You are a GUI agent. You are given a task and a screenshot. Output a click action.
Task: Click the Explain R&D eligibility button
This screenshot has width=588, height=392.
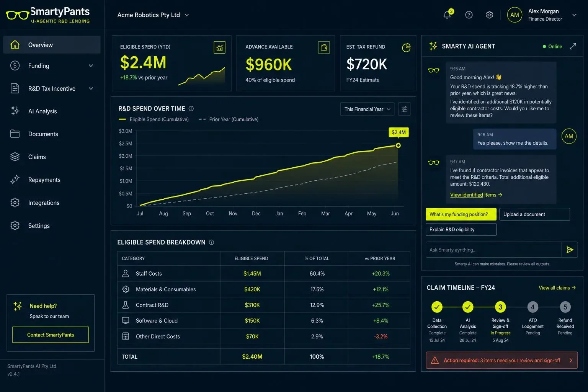461,229
